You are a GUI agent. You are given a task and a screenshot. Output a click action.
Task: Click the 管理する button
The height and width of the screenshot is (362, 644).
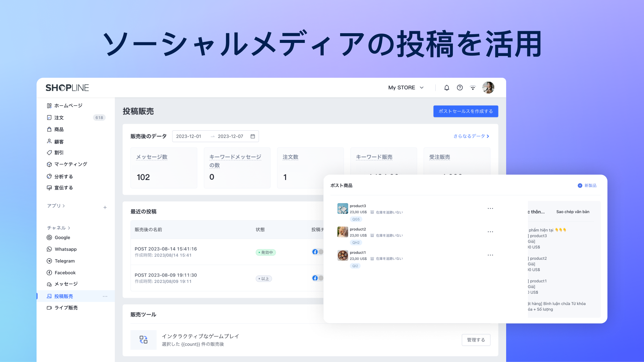coord(476,340)
